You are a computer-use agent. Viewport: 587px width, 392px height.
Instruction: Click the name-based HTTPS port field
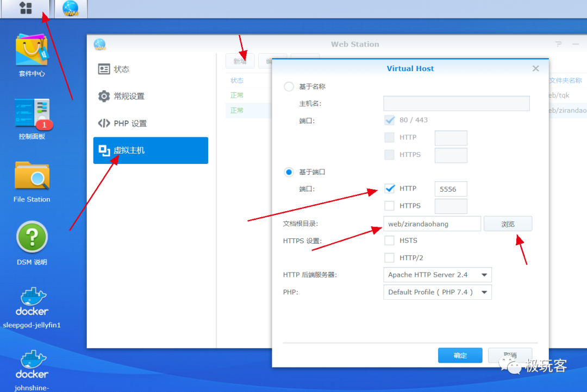point(451,155)
